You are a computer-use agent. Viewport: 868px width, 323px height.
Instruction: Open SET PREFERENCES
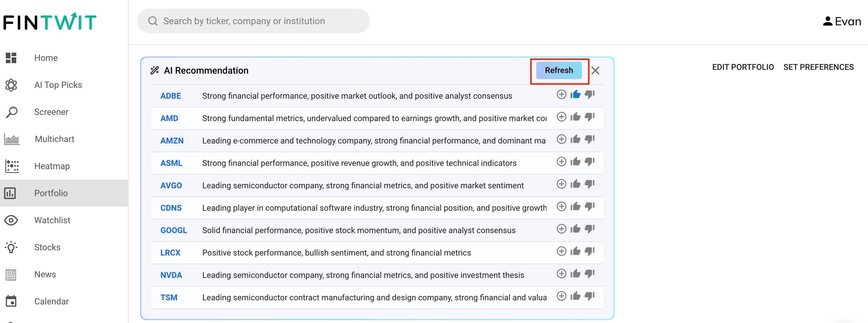(x=818, y=67)
